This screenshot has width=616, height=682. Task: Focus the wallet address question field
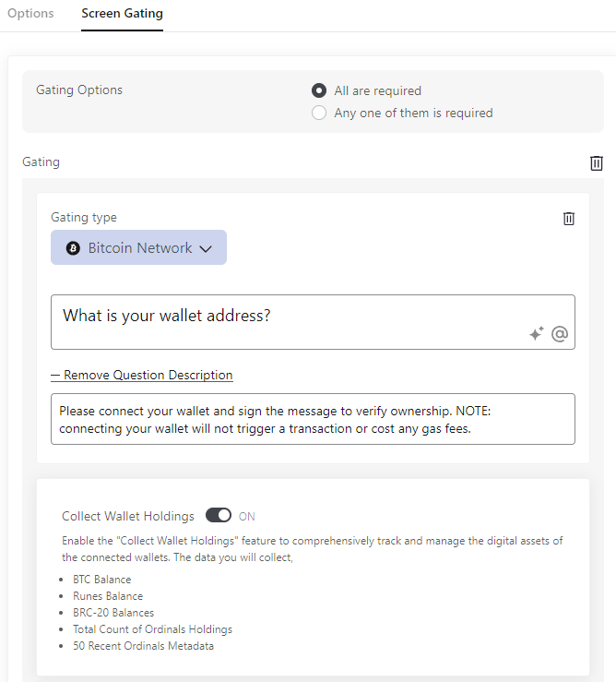click(x=277, y=317)
